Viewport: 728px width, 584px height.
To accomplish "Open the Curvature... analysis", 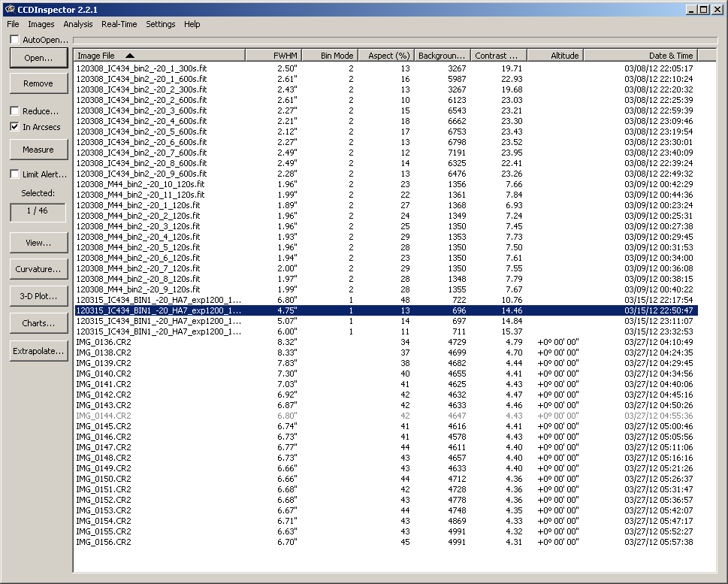I will (38, 269).
